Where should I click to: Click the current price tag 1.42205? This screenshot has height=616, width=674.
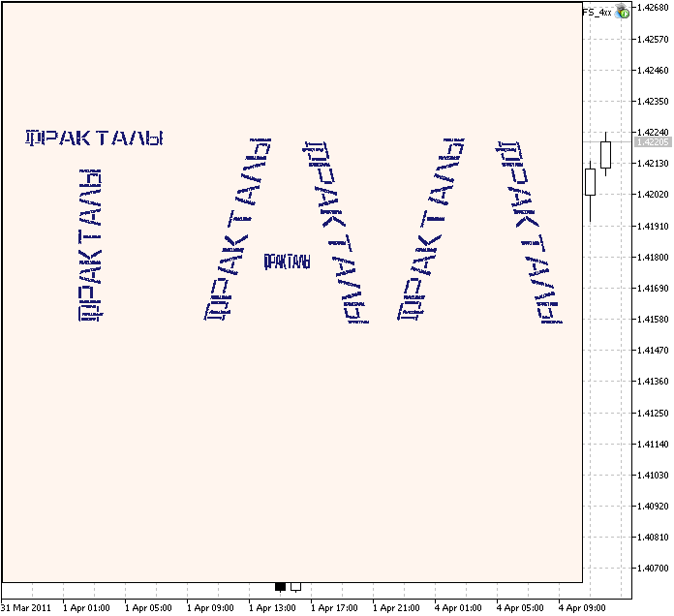tap(653, 142)
